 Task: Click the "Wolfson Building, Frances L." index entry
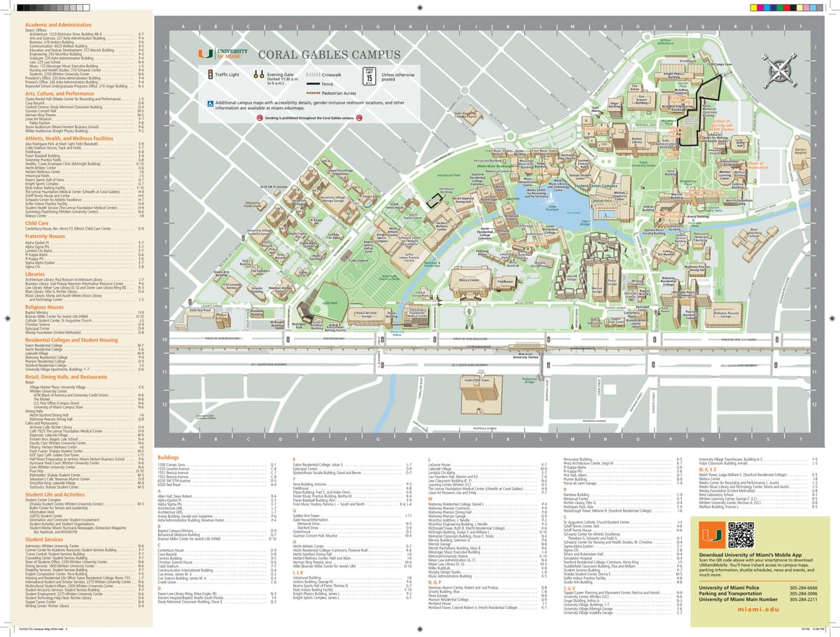click(x=758, y=505)
